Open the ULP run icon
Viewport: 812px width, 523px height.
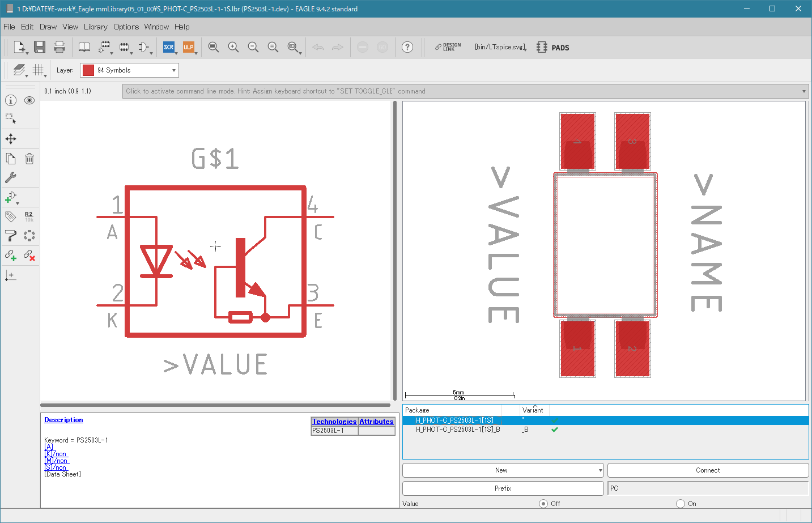pos(189,47)
